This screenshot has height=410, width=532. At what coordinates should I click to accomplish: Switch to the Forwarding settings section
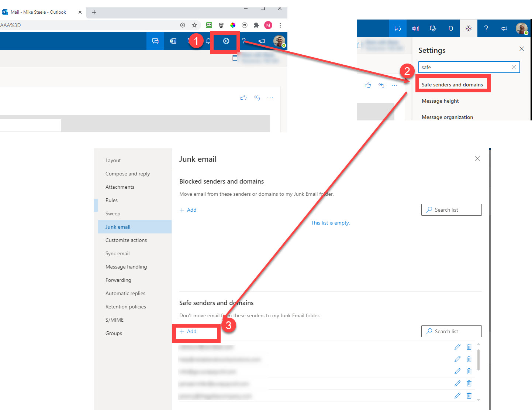pos(118,280)
